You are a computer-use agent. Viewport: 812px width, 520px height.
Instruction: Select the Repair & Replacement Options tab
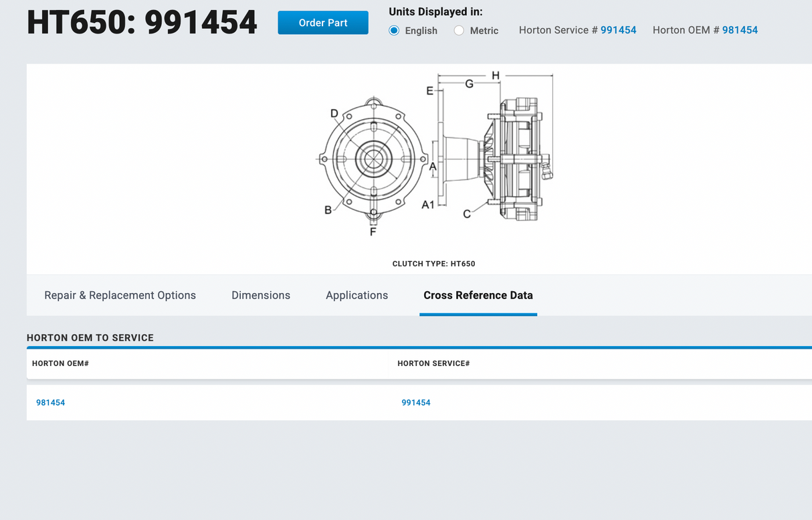tap(120, 295)
